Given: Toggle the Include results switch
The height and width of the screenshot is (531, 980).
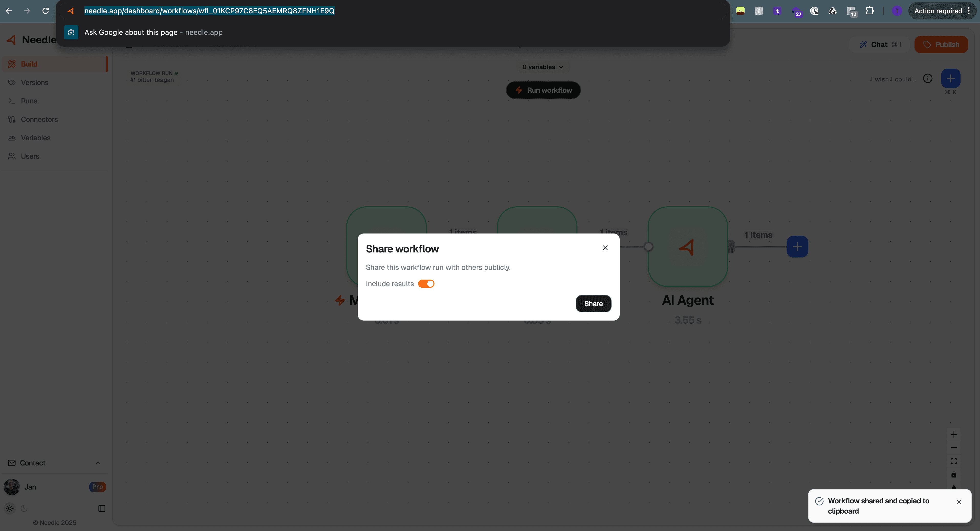Looking at the screenshot, I should tap(426, 284).
